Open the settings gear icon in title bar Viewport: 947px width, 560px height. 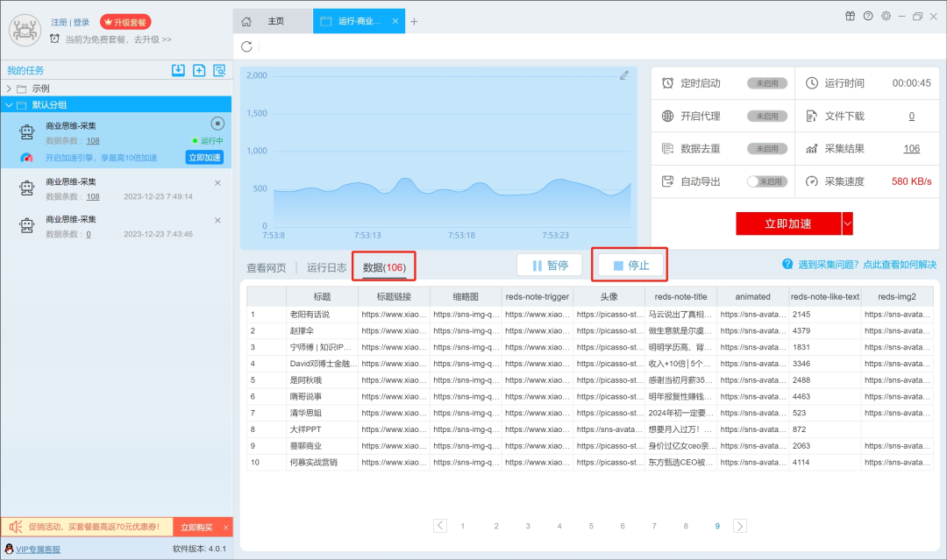click(886, 17)
